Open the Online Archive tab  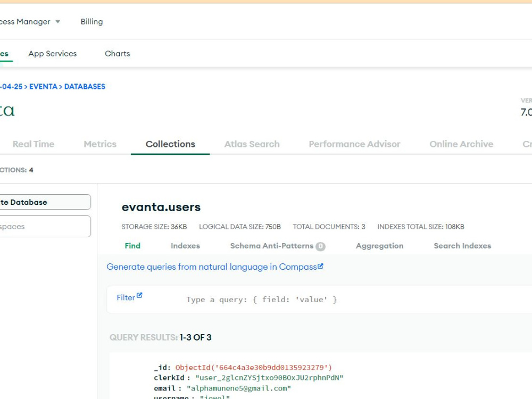tap(461, 144)
